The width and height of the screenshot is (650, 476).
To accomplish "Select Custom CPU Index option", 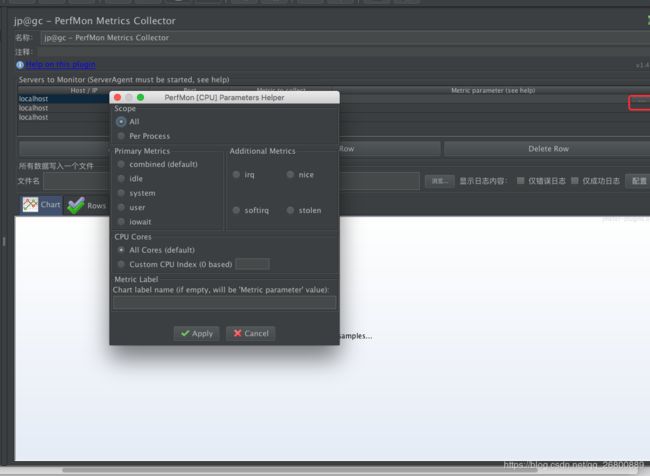I will (121, 264).
